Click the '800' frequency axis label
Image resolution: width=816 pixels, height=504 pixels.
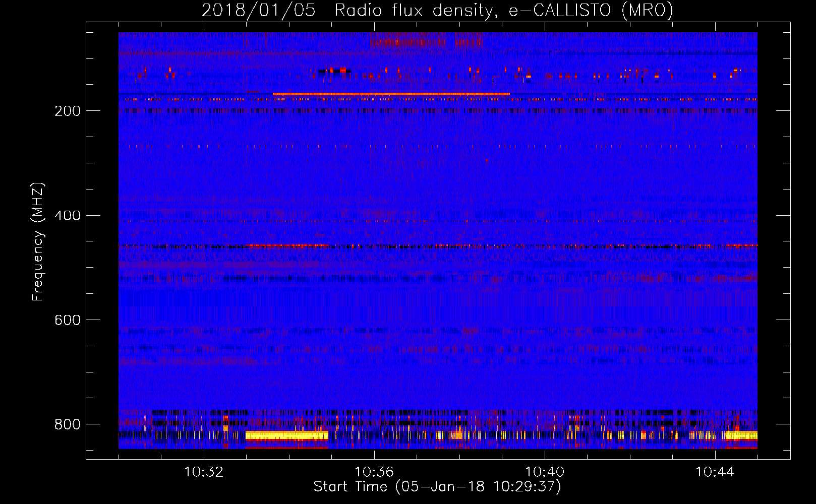(68, 424)
